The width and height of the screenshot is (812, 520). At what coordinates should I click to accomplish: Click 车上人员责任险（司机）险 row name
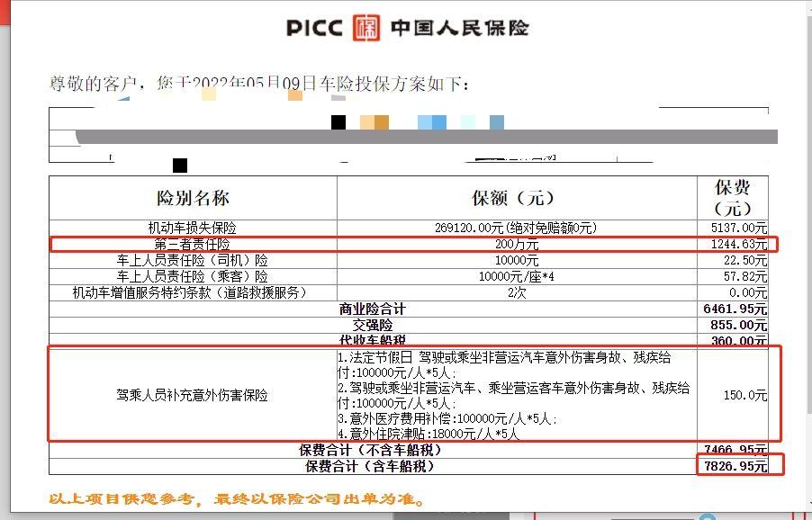(192, 260)
